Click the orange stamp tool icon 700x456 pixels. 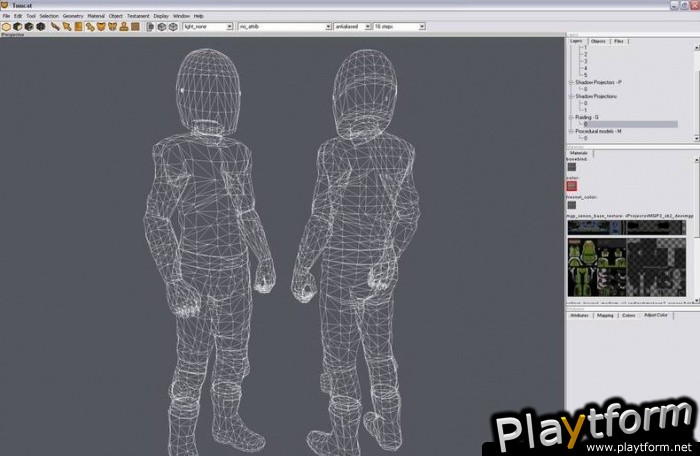coord(124,27)
